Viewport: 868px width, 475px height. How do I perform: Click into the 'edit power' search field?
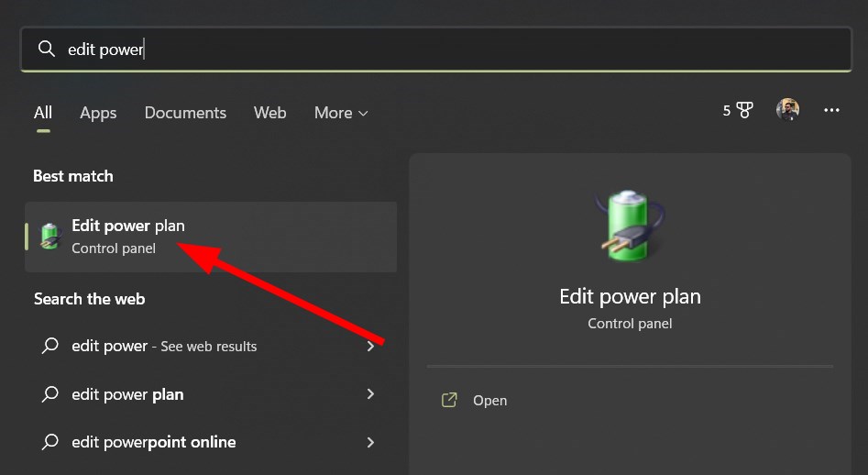pos(435,50)
